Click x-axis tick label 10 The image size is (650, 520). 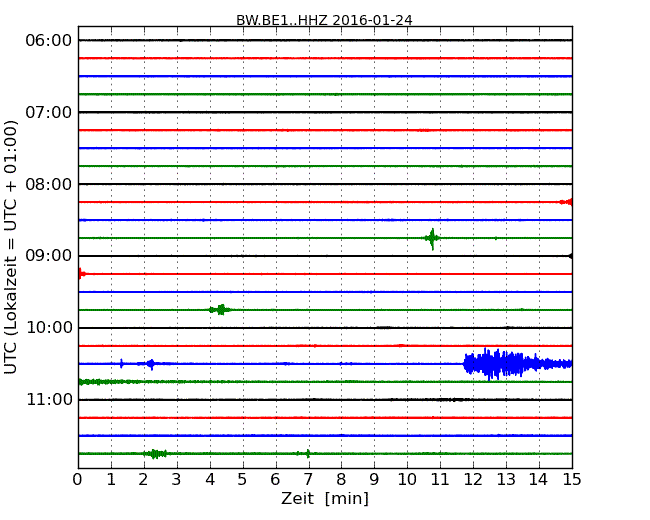[x=407, y=480]
